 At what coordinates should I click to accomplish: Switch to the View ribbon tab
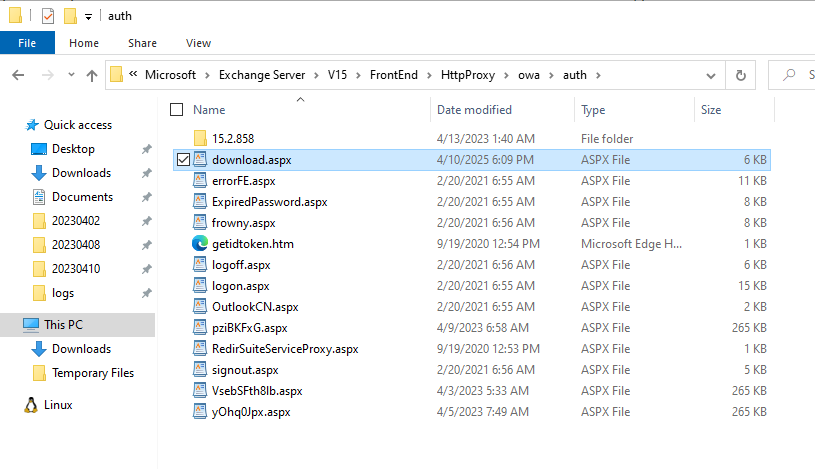(199, 43)
